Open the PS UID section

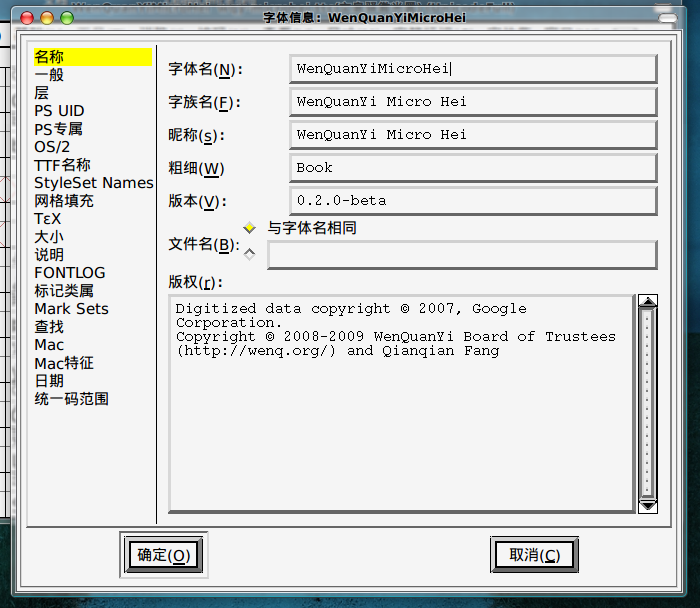(59, 111)
